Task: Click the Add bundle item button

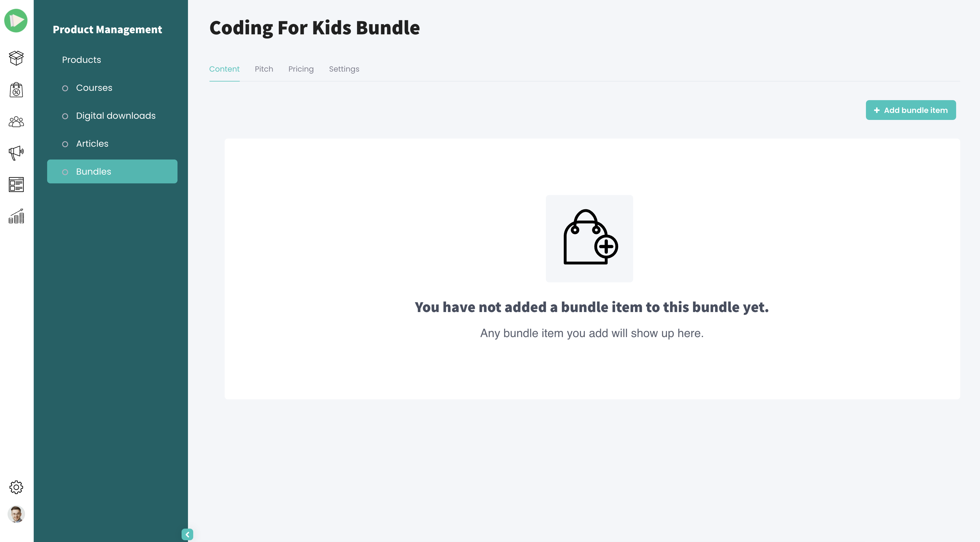Action: pos(911,110)
